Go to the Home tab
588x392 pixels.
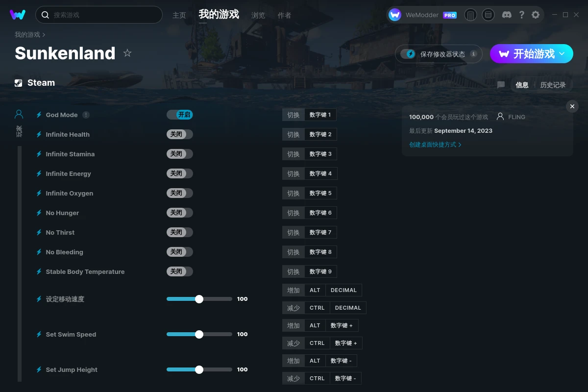point(179,15)
